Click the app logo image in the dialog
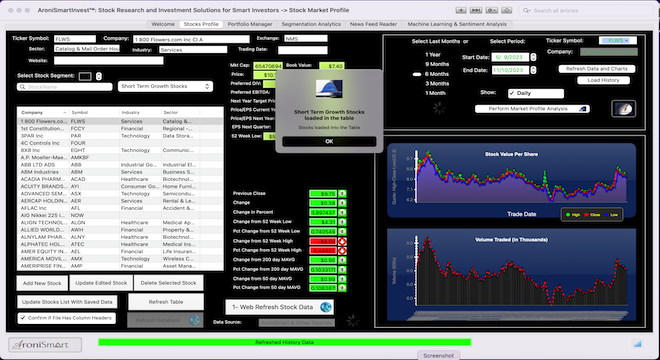Viewport: 660px width, 360px height. [329, 89]
